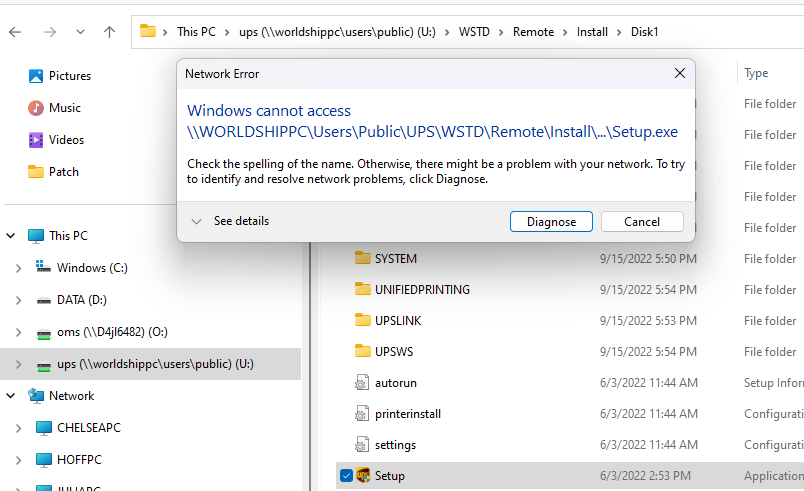Open the Music quick access icon
Image resolution: width=804 pixels, height=491 pixels.
point(36,108)
